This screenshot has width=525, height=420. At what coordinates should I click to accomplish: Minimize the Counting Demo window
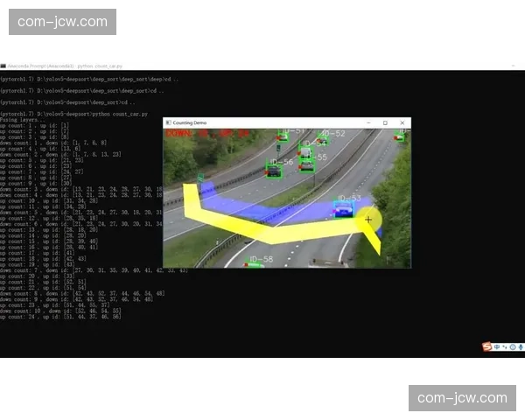368,123
